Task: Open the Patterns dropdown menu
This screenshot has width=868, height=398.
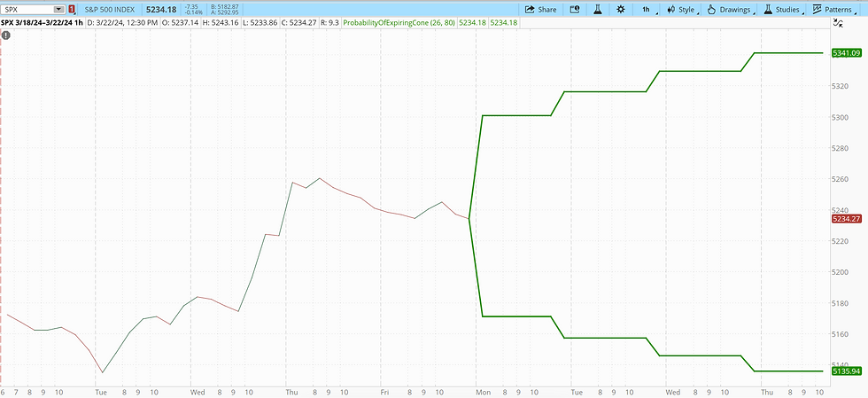Action: pos(834,10)
